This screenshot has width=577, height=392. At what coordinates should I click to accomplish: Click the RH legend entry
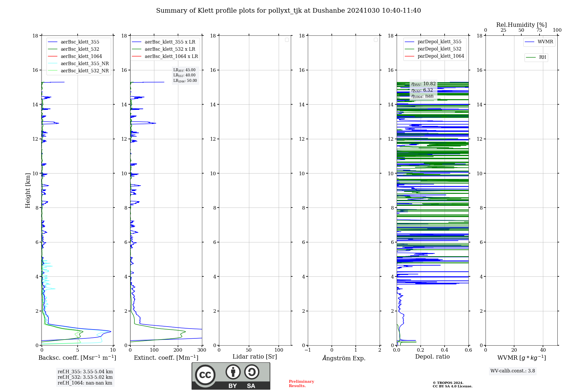pyautogui.click(x=536, y=57)
